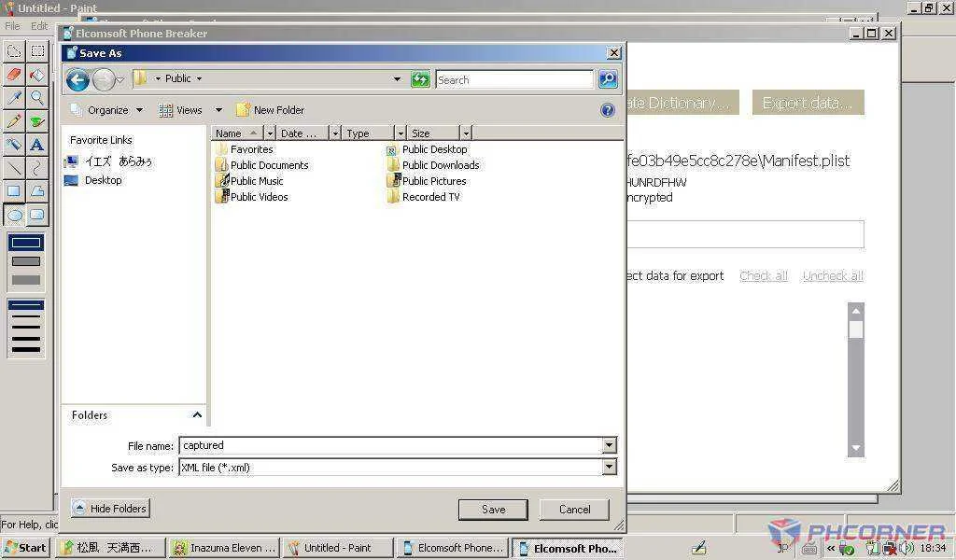
Task: Open the Type column filter dropdown
Action: coord(401,133)
